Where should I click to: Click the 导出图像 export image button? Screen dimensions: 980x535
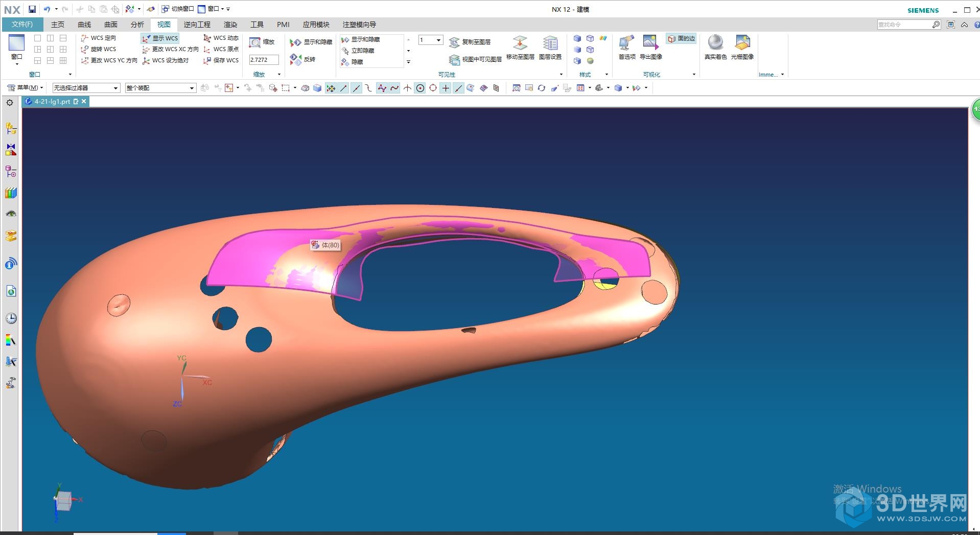pos(651,48)
